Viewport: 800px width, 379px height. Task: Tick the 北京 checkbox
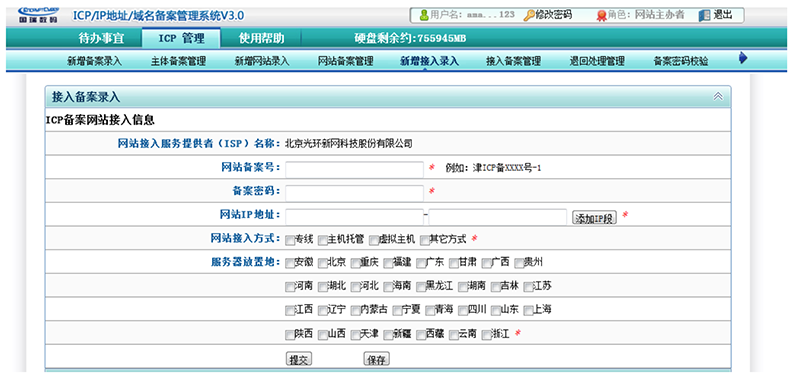coord(322,263)
